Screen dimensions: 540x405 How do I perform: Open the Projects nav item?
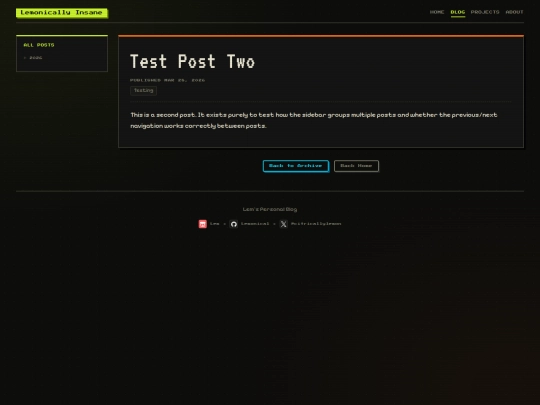485,12
